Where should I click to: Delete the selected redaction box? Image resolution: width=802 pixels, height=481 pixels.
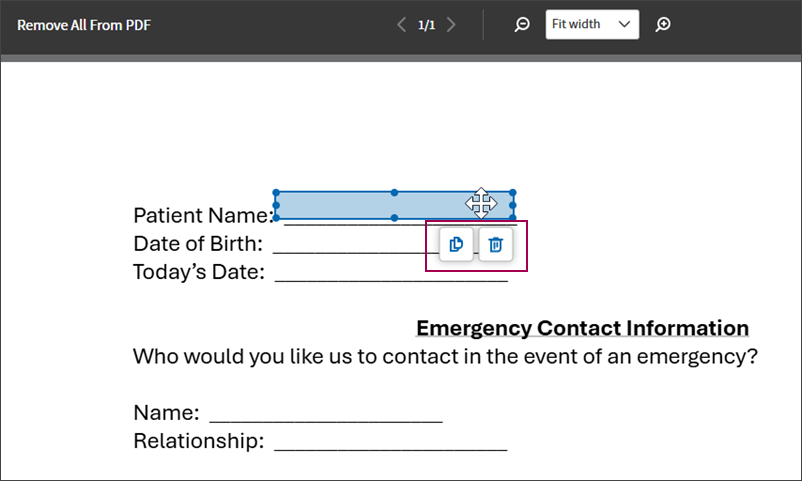496,245
